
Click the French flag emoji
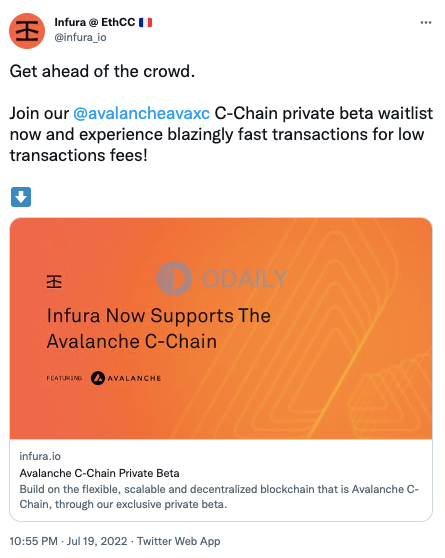tap(145, 22)
